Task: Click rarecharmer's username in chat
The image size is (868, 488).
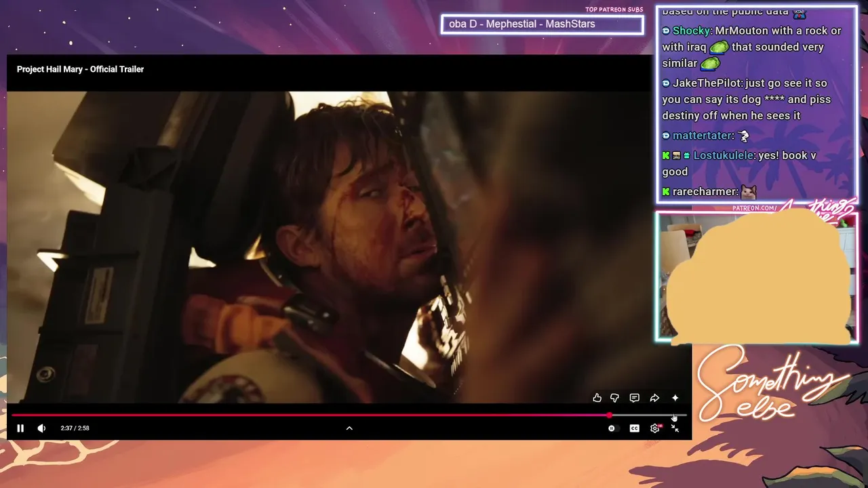Action: tap(705, 192)
